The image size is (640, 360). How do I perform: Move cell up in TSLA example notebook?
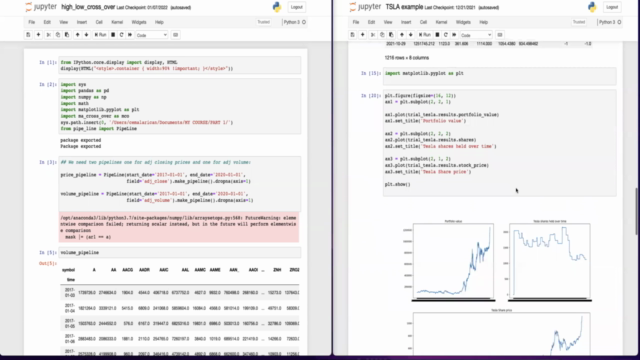pos(402,35)
